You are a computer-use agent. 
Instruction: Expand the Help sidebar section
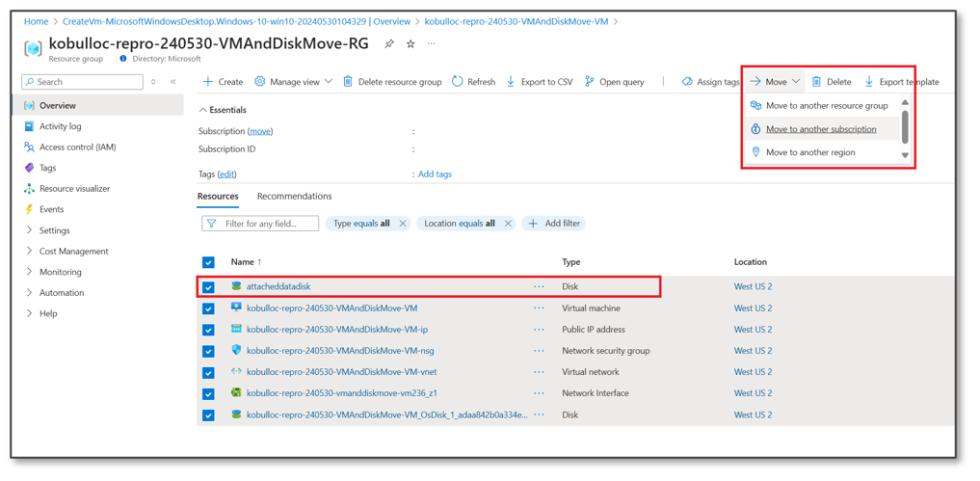click(29, 313)
